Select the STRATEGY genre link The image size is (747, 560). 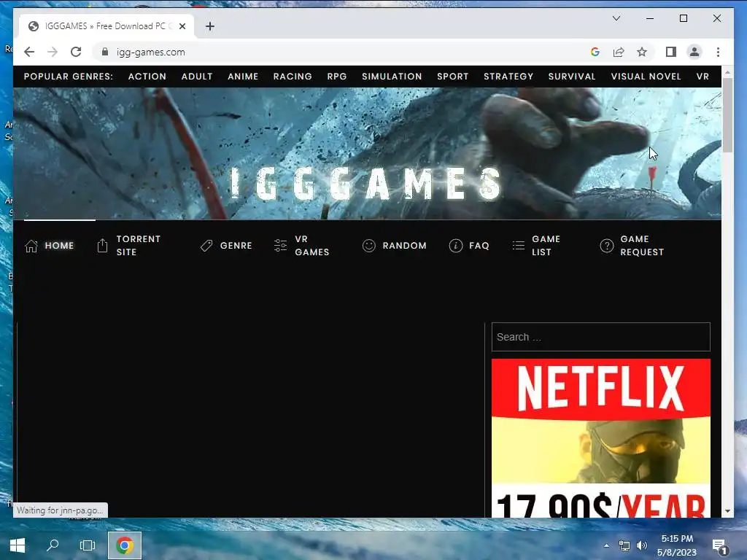pos(508,77)
